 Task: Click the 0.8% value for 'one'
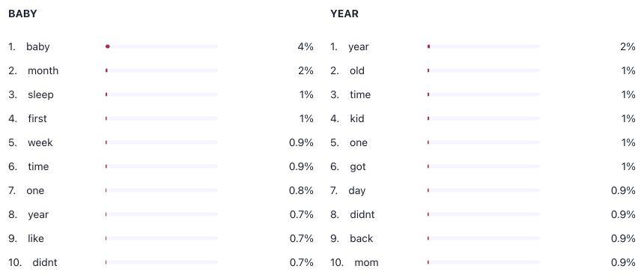[302, 191]
